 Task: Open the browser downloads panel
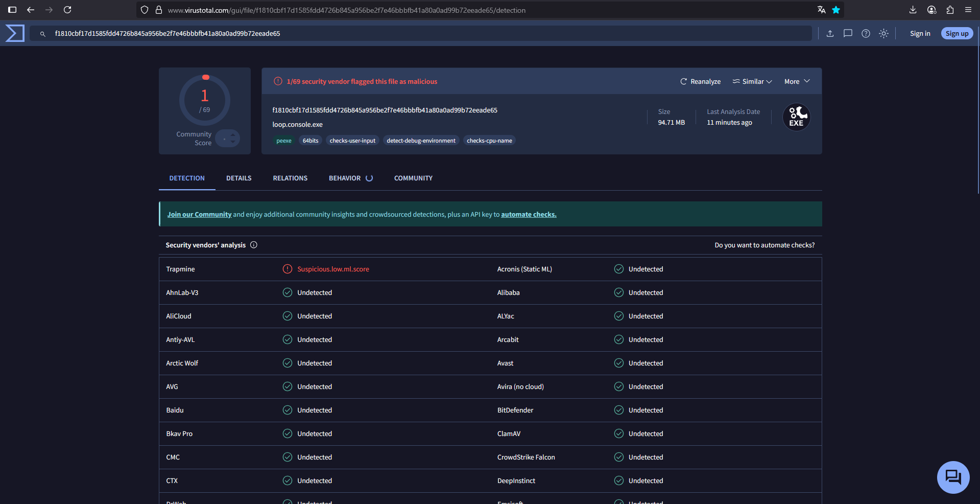913,10
